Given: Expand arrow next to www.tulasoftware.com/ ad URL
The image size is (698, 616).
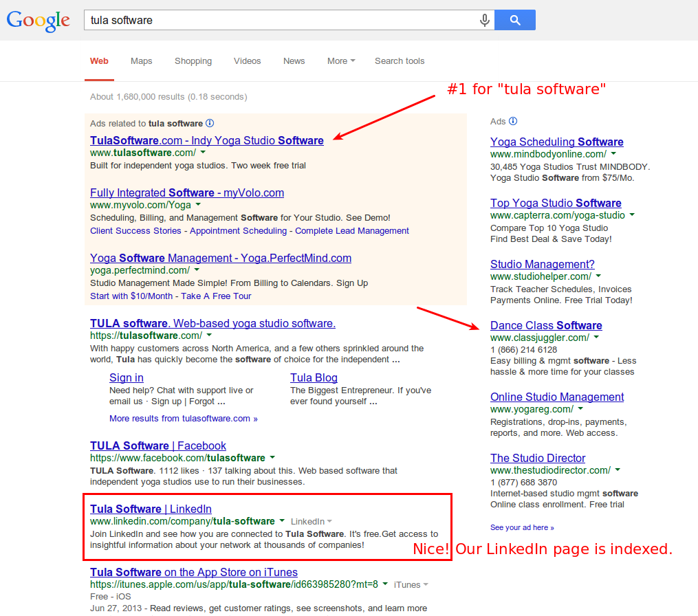Looking at the screenshot, I should click(x=203, y=152).
